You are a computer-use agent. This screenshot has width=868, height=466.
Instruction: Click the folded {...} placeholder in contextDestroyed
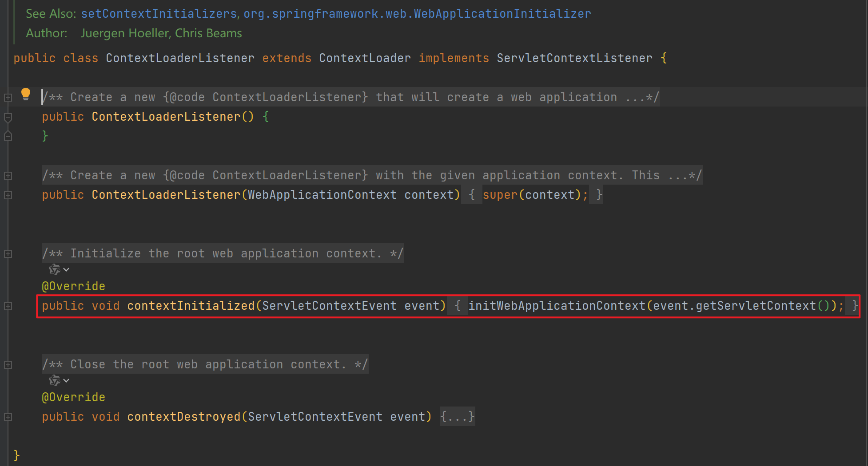coord(458,416)
